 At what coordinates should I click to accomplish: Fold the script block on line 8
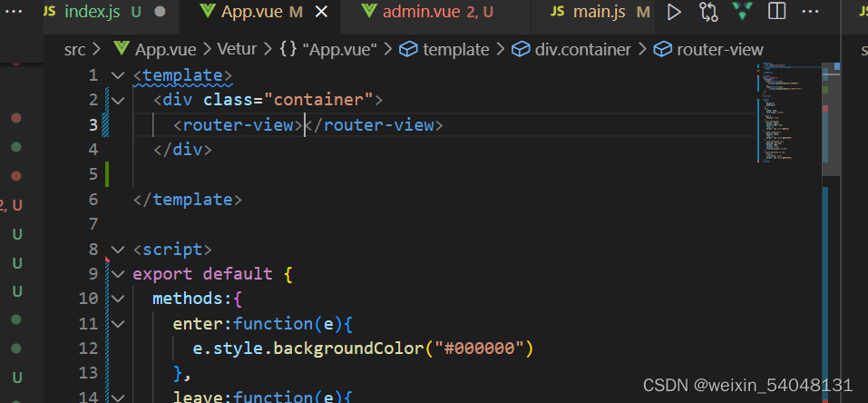(118, 250)
